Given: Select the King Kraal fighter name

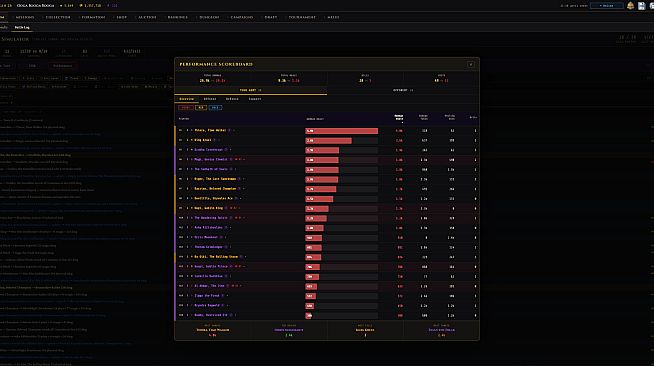Looking at the screenshot, I should coord(203,140).
